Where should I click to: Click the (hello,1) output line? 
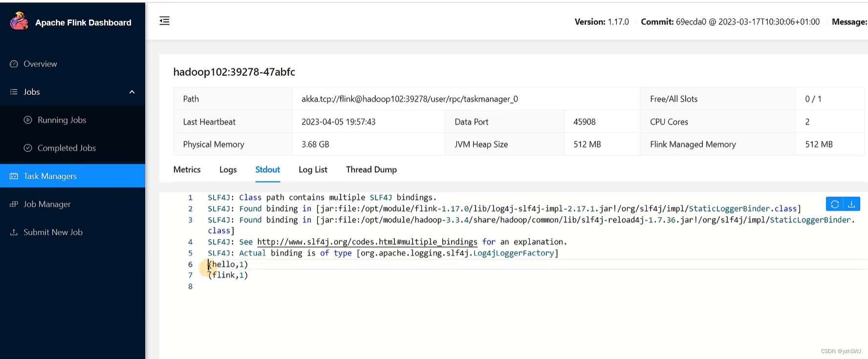pyautogui.click(x=228, y=264)
